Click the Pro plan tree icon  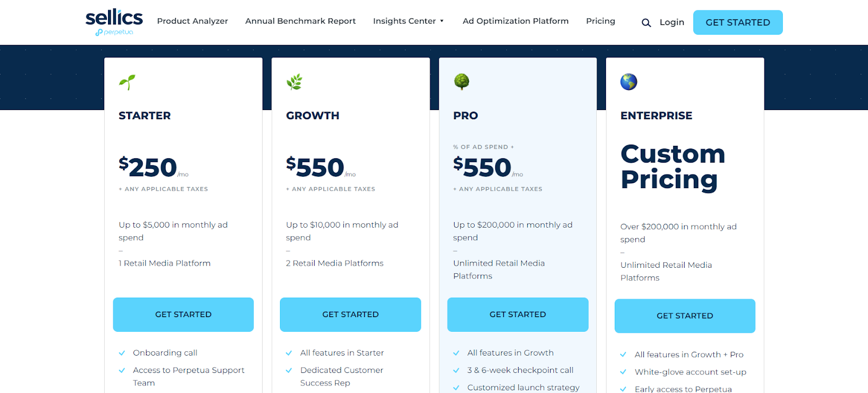(x=462, y=82)
